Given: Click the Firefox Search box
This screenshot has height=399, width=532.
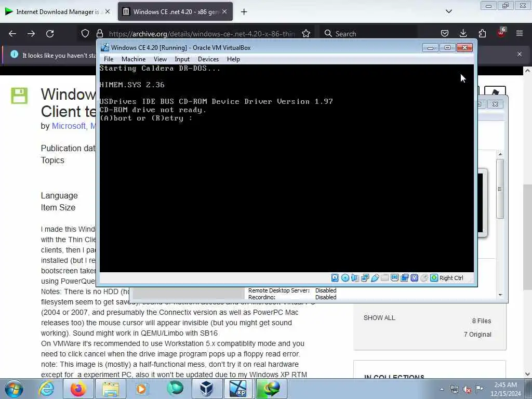Looking at the screenshot, I should pos(370,34).
